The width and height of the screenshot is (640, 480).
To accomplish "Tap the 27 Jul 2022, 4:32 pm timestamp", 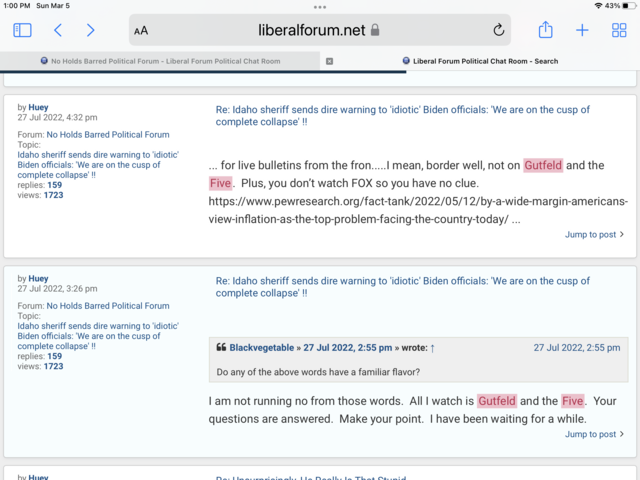I will (57, 118).
